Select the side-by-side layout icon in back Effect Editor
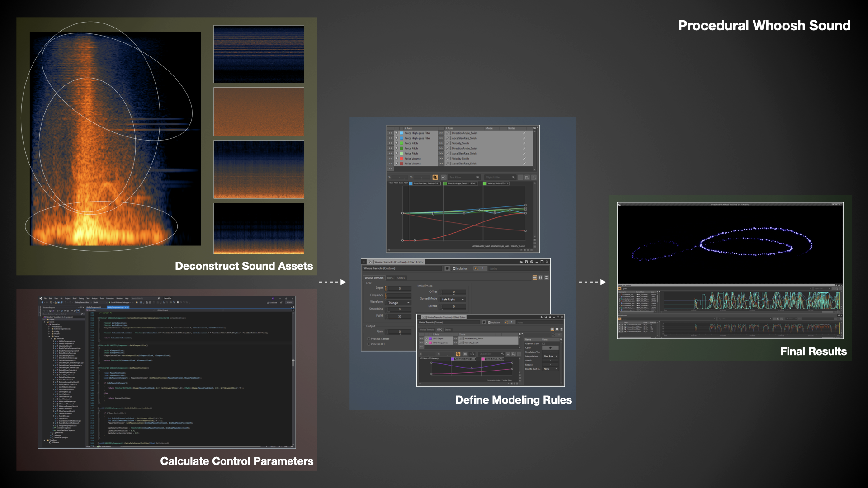Viewport: 868px width, 488px height. coord(541,277)
